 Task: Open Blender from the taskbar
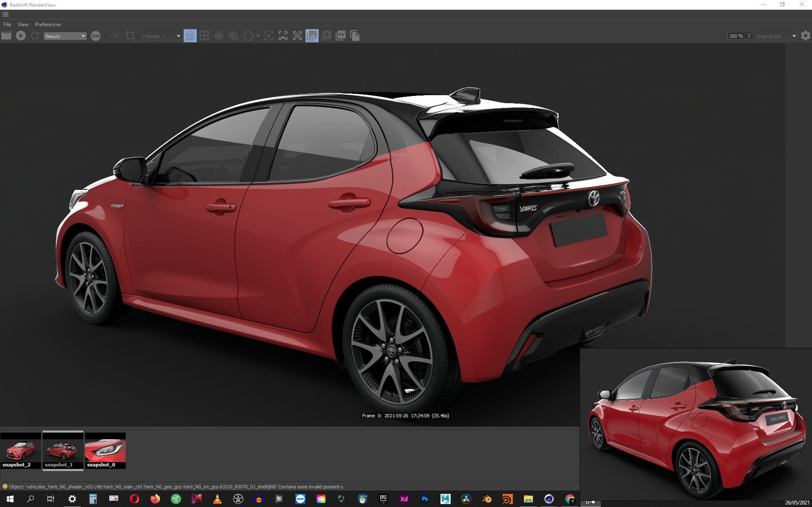point(487,499)
